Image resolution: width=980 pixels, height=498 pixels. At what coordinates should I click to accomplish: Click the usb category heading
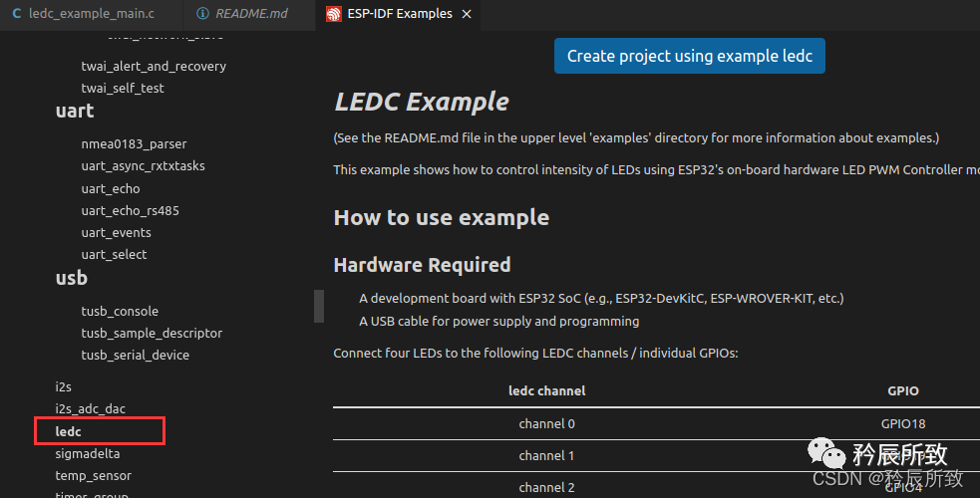coord(72,279)
